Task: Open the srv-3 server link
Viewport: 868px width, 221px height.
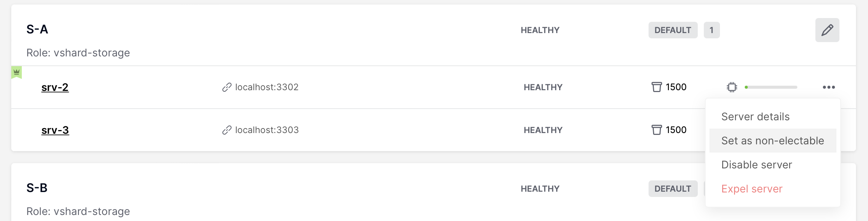Action: coord(55,130)
